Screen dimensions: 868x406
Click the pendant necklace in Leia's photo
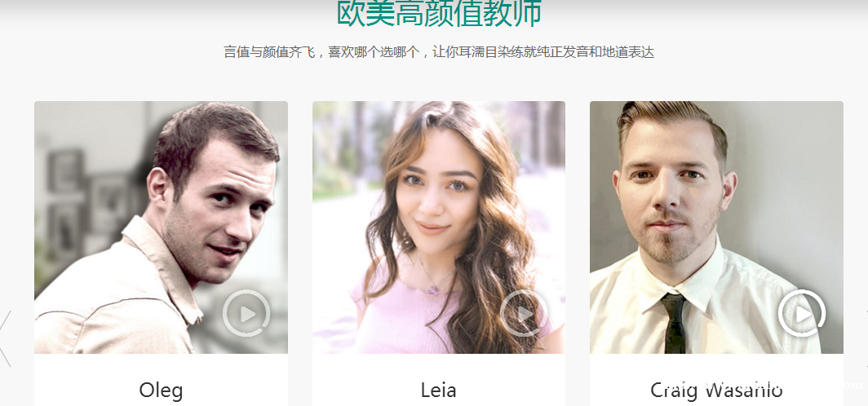(433, 289)
